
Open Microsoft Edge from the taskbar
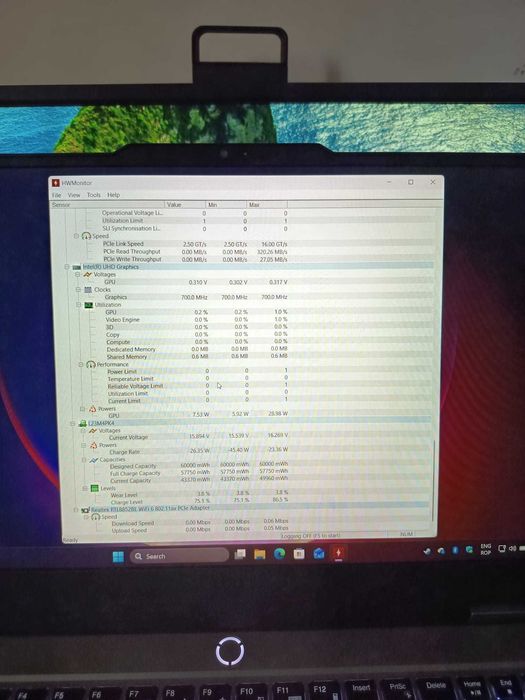pyautogui.click(x=279, y=554)
